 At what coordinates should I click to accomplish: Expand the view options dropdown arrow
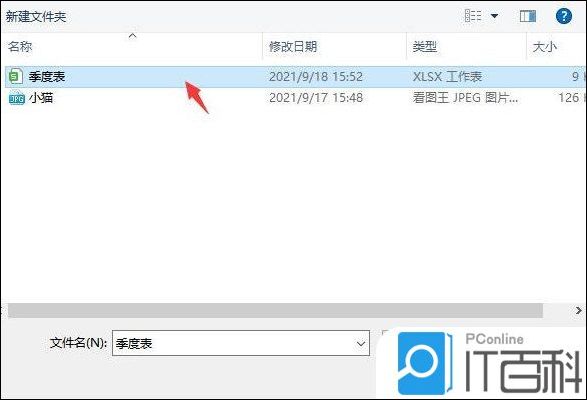tap(495, 16)
